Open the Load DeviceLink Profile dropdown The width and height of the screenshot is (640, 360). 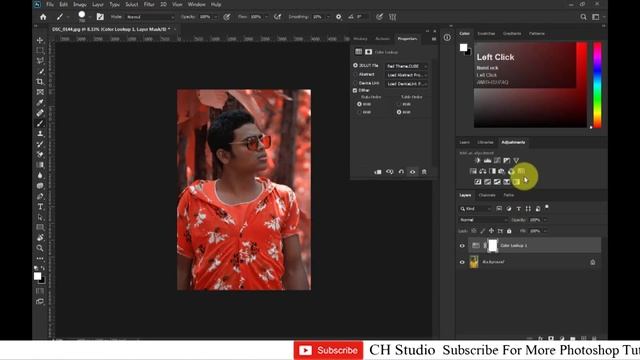[407, 84]
